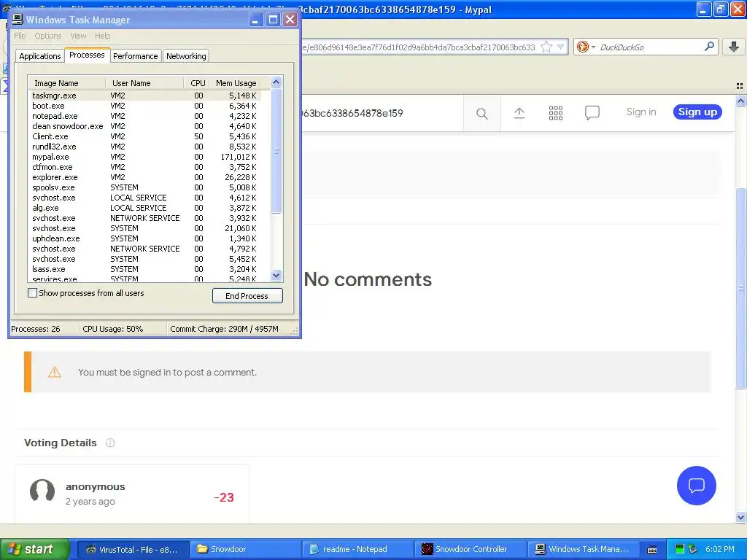
Task: Click the bookmark star icon in address bar
Action: 546,47
